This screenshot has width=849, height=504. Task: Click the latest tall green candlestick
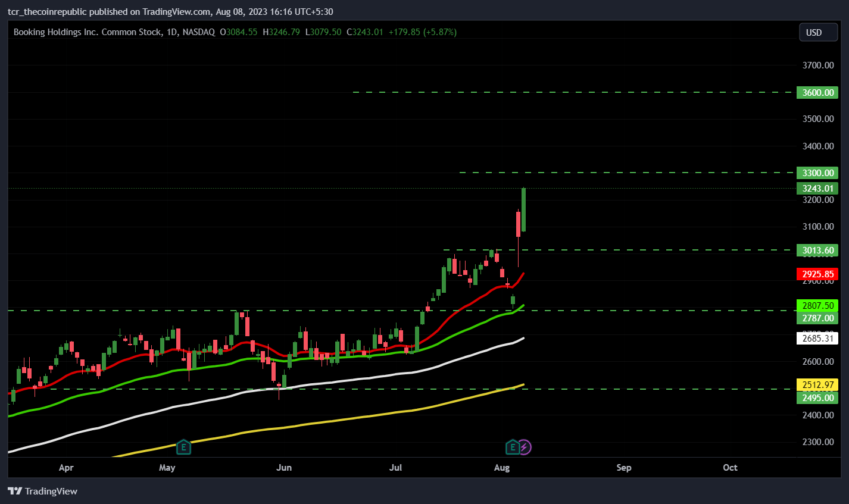pos(523,209)
